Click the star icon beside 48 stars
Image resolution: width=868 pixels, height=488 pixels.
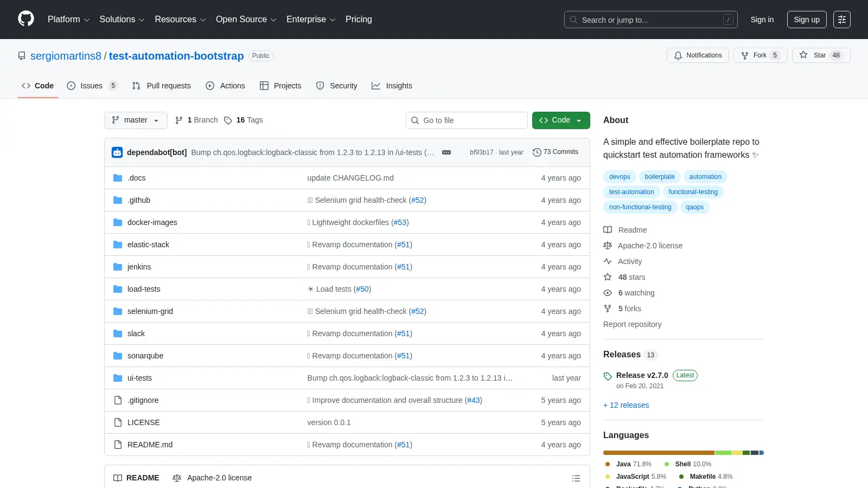(x=608, y=277)
